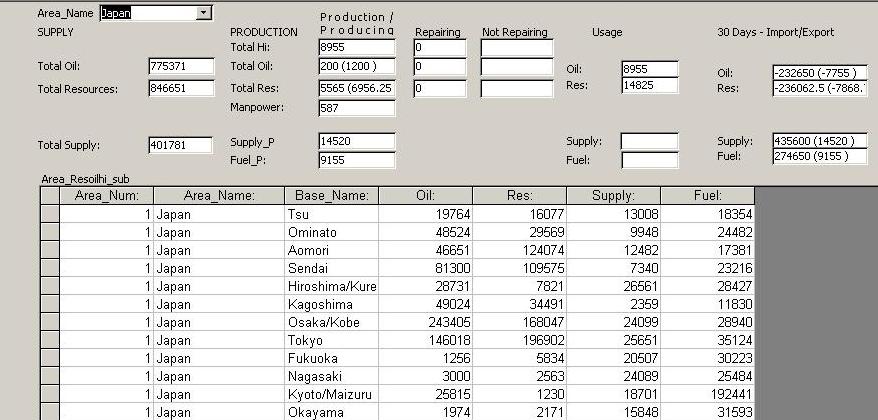The width and height of the screenshot is (878, 420).
Task: Click the Repairing field in Total Oil row
Action: (x=440, y=67)
